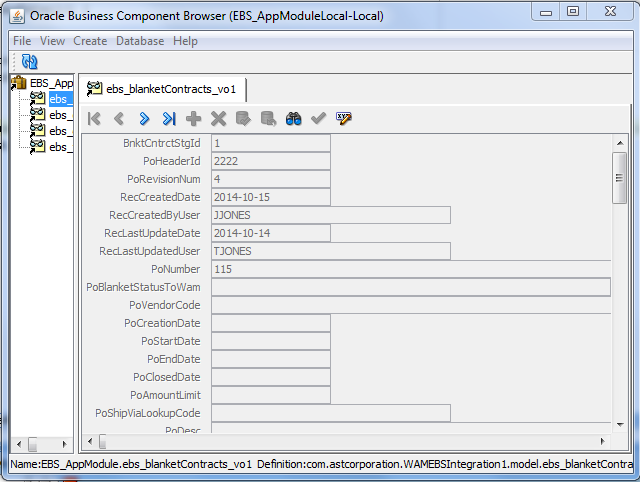Click the empty PoBlanketStatusToWam field

coord(411,287)
